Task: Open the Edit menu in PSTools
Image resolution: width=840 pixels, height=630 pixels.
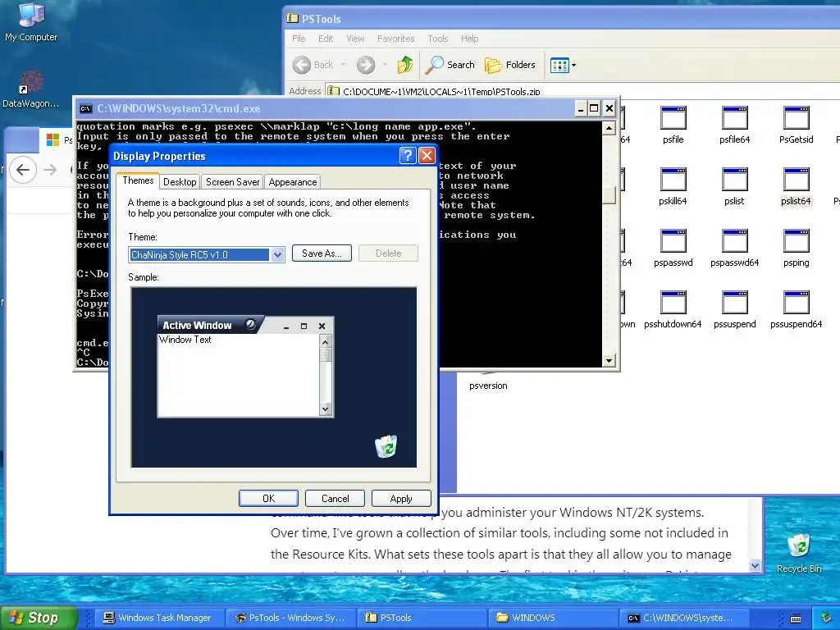Action: pos(325,39)
